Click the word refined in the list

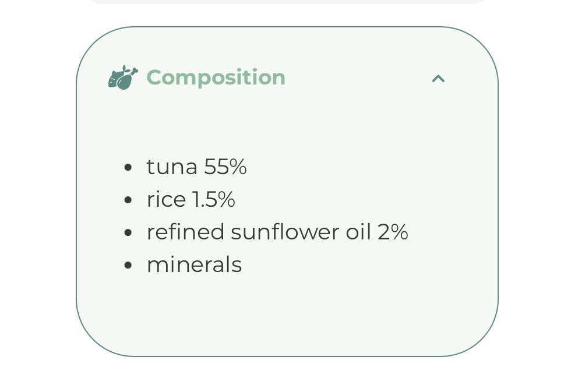tap(185, 232)
